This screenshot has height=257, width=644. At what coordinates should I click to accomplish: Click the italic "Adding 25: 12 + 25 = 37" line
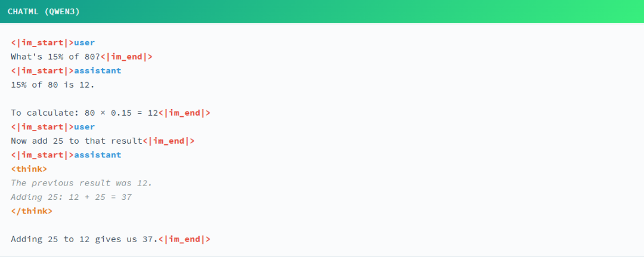click(x=71, y=197)
